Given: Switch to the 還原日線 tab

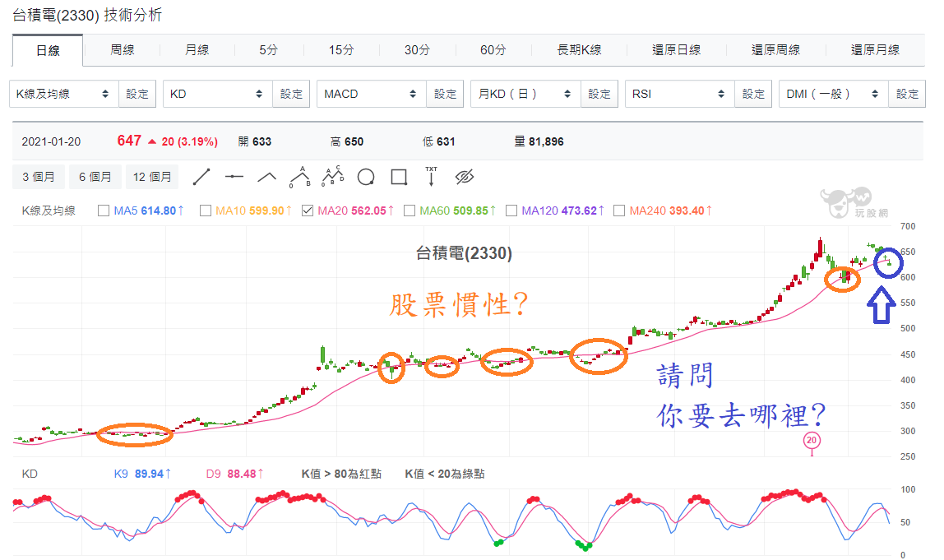Looking at the screenshot, I should (x=677, y=50).
